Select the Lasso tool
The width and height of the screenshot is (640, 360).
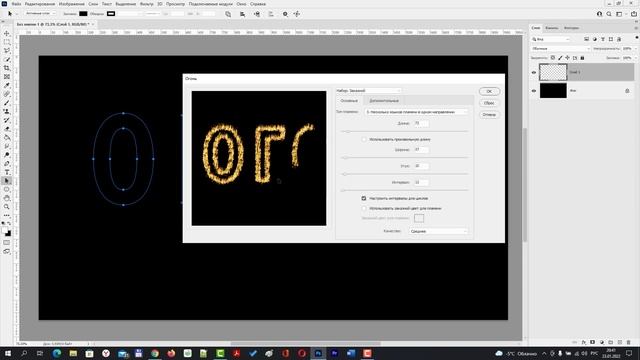[7, 51]
